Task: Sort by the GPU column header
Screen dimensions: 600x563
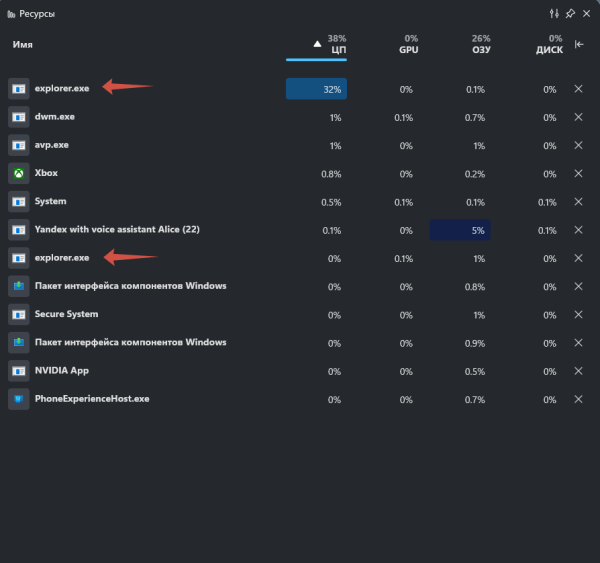Action: [x=408, y=45]
